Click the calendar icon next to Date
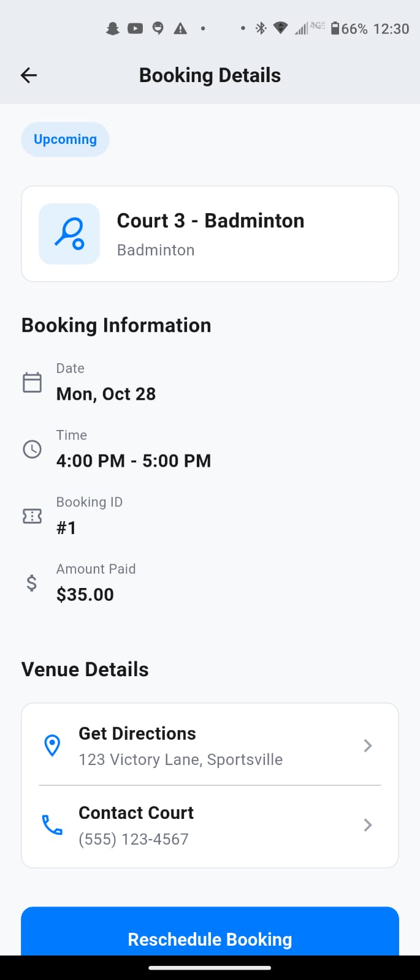 pyautogui.click(x=32, y=382)
